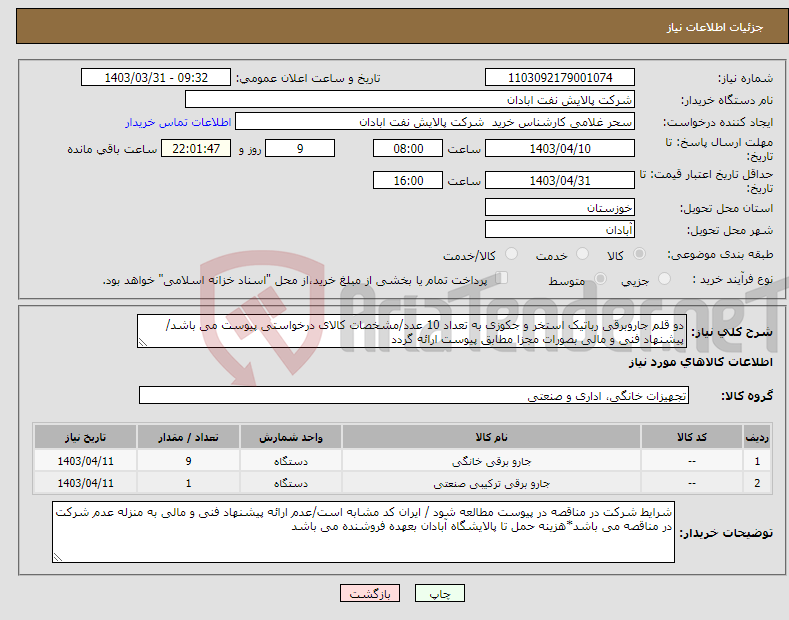Select the جزیی purchase type radio
The height and width of the screenshot is (620, 789).
pos(664,279)
